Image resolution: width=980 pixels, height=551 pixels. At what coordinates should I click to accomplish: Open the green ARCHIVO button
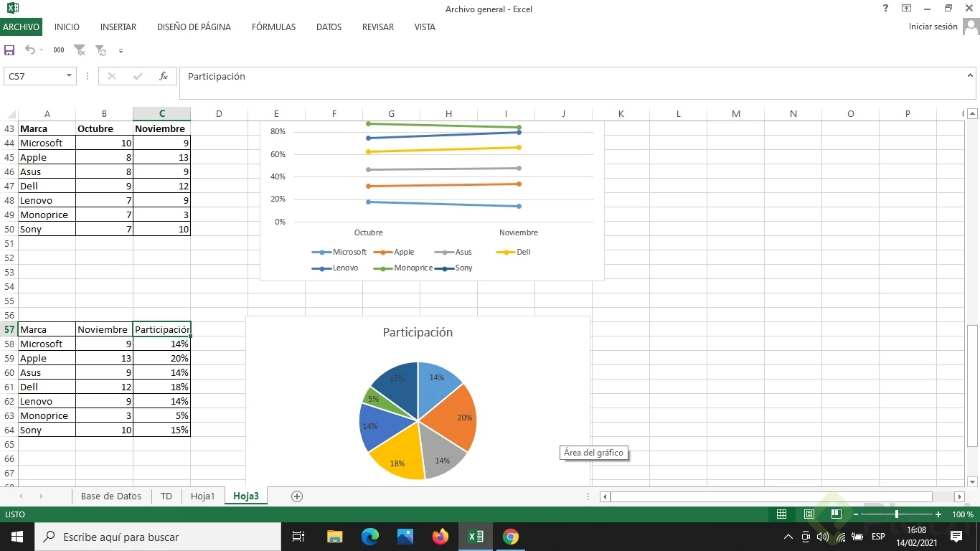click(x=21, y=27)
